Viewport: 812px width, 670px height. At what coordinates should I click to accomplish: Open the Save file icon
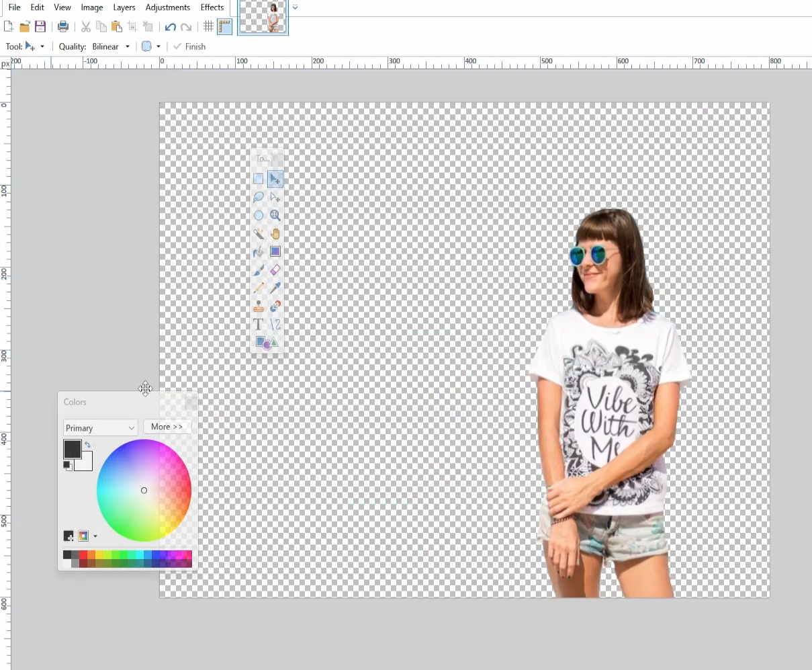(40, 26)
